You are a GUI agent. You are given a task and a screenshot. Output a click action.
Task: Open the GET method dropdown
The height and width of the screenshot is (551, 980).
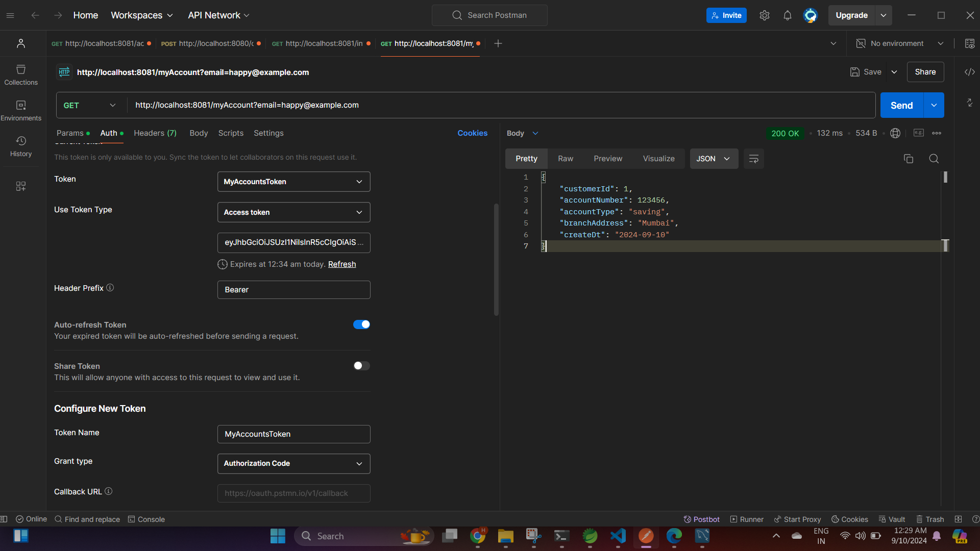[90, 105]
